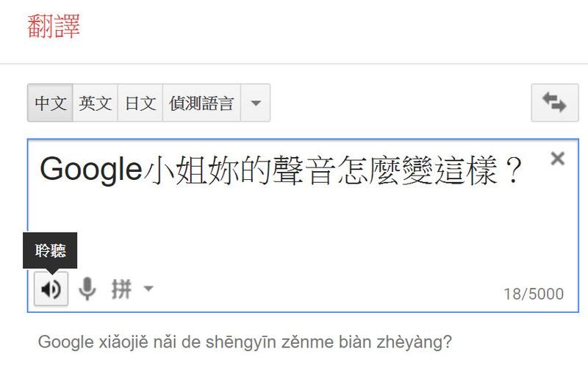588x376 pixels.
Task: Open the more source languages dropdown
Action: coord(255,103)
